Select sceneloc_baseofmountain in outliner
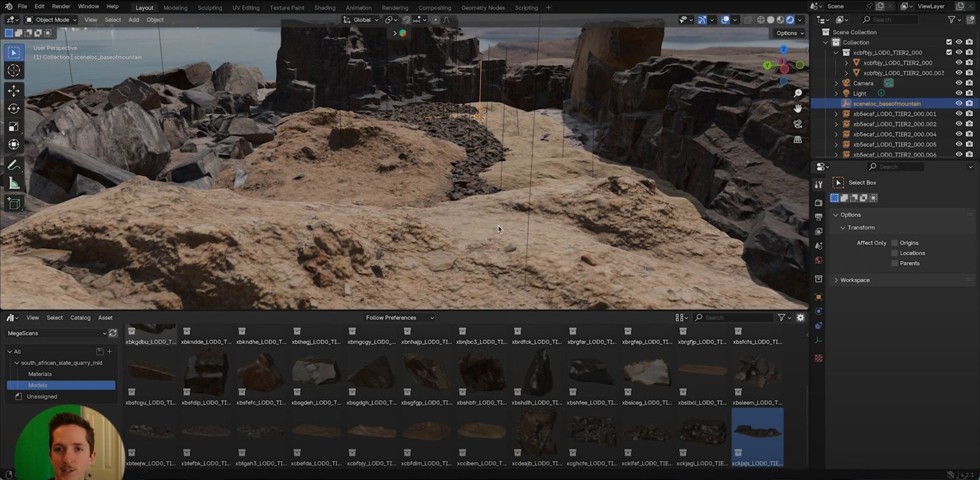Screen dimensions: 980x480 tap(887, 103)
